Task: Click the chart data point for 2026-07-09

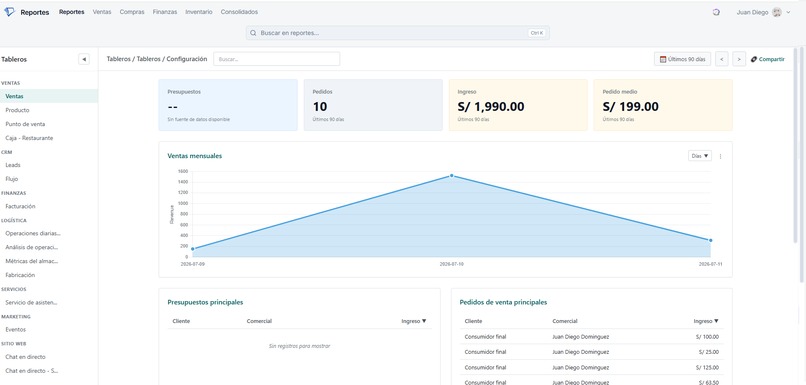Action: tap(193, 249)
